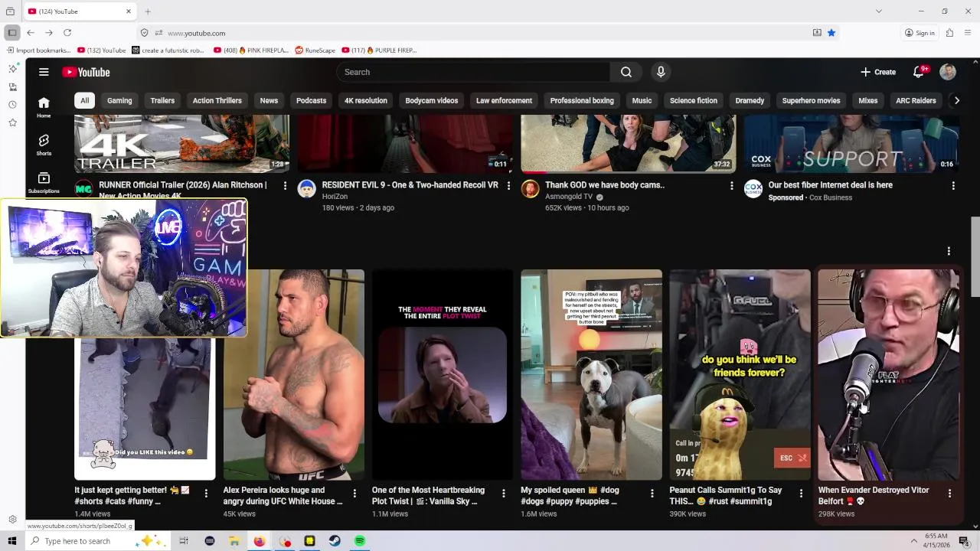Screen dimensions: 980x551
Task: Start voice search with the microphone icon
Action: [661, 72]
